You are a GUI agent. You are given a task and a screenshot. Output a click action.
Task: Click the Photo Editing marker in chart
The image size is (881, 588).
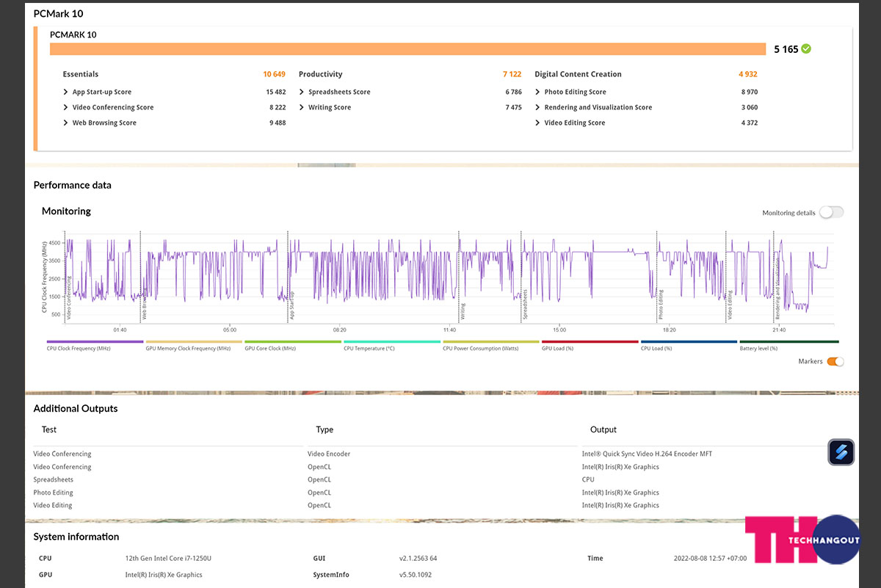tap(661, 306)
